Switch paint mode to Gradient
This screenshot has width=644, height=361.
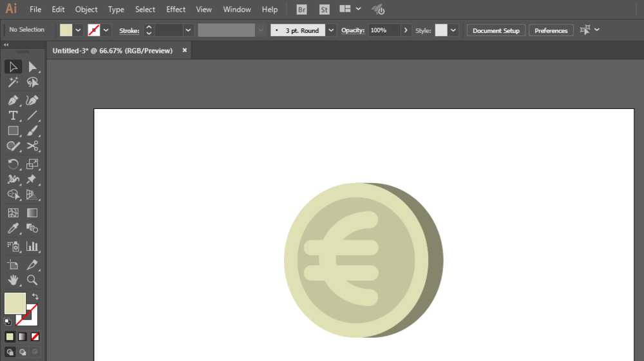point(22,337)
